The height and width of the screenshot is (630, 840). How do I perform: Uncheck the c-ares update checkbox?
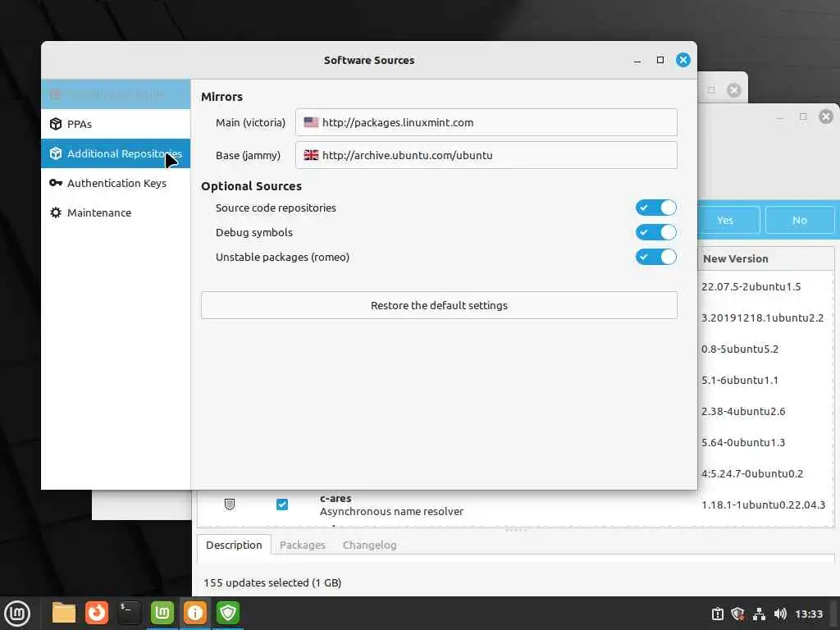pos(282,504)
